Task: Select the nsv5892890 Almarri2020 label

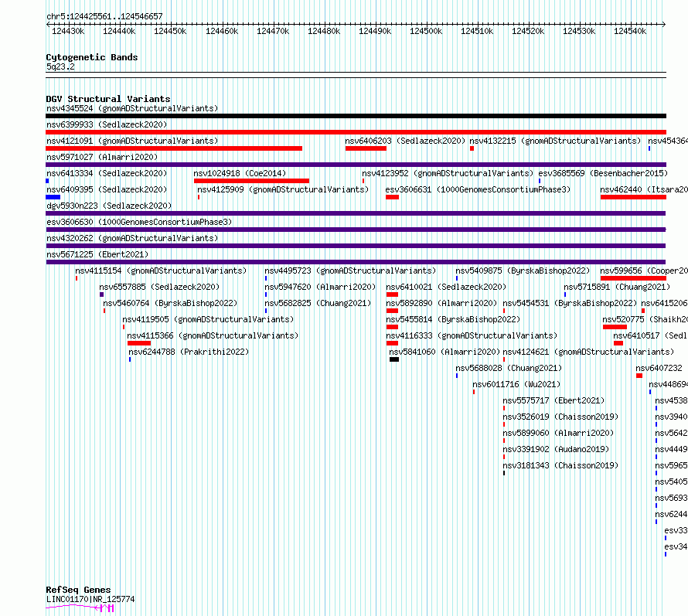Action: coord(441,303)
